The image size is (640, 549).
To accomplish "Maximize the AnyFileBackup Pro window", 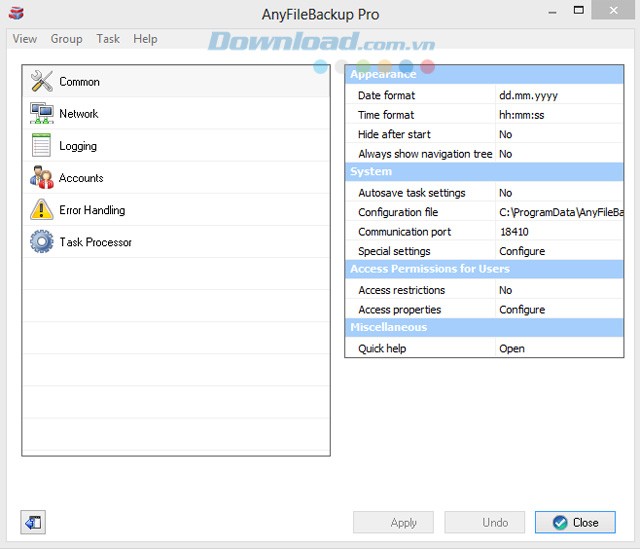I will (x=578, y=11).
